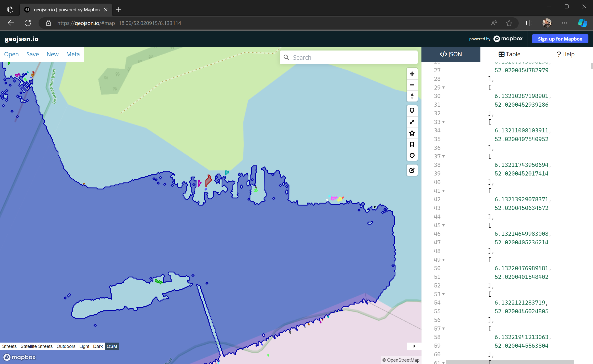Screen dimensions: 593x364
Task: Switch basemap to Satellite Streets
Action: tap(37, 346)
